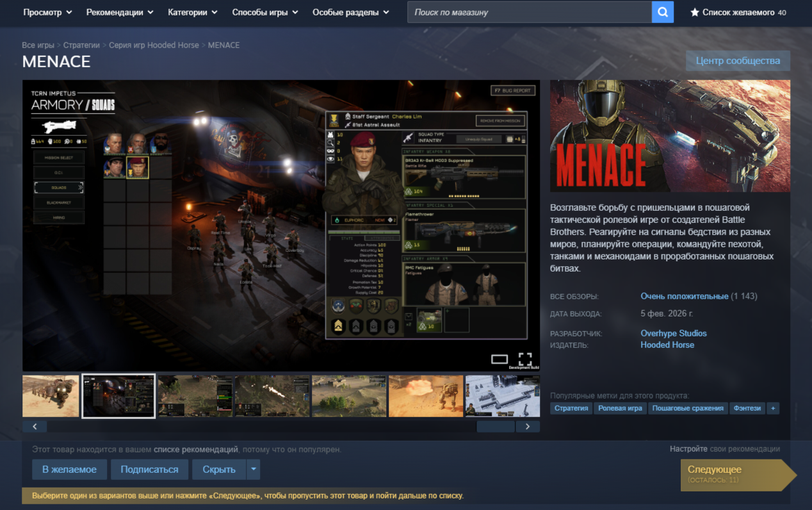This screenshot has height=510, width=812.
Task: Click the store search magnifier button
Action: coord(663,12)
